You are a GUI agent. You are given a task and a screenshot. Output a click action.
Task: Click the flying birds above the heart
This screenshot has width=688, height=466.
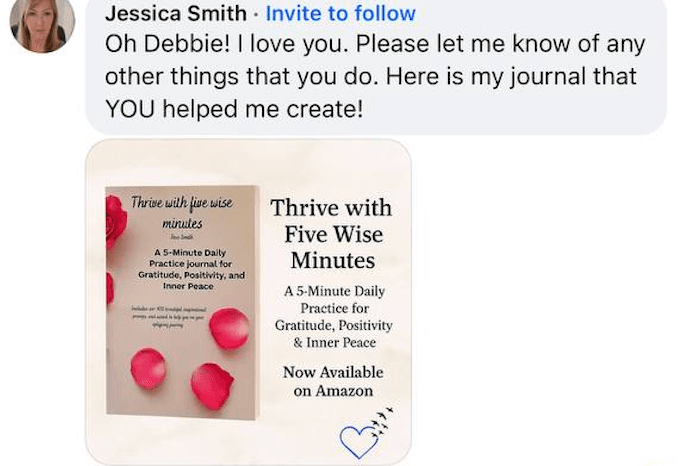(382, 421)
